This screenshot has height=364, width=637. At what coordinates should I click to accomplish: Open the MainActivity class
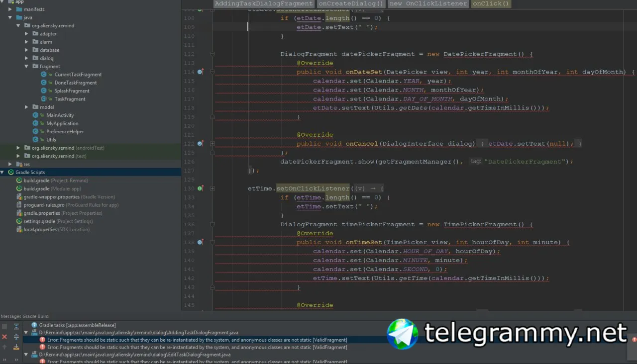coord(60,115)
